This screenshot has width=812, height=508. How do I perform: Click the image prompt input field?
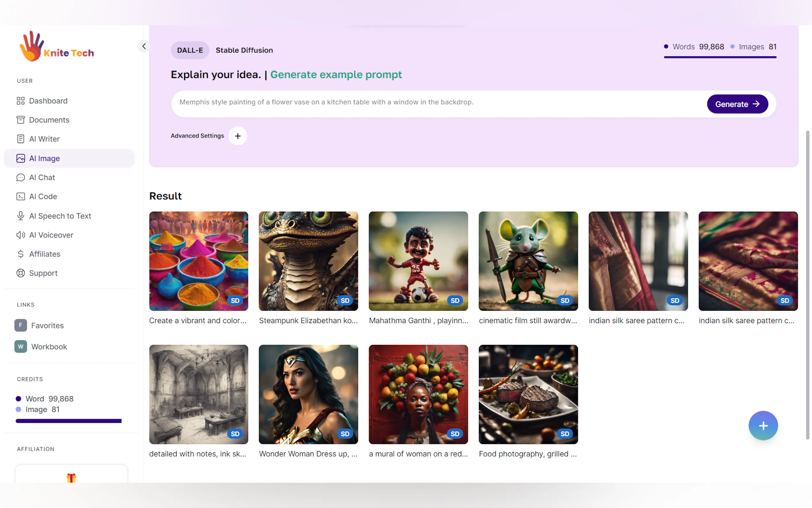point(436,102)
